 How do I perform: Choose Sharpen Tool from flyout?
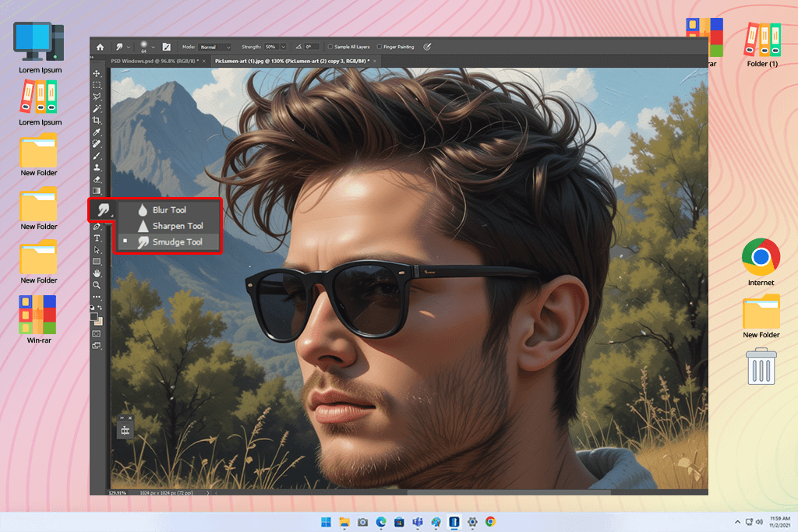coord(169,226)
